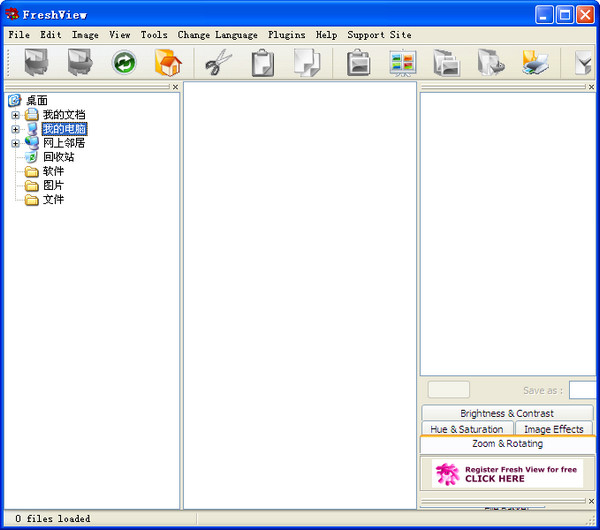Switch to Hue & Saturation tab
This screenshot has height=530, width=600.
point(467,429)
